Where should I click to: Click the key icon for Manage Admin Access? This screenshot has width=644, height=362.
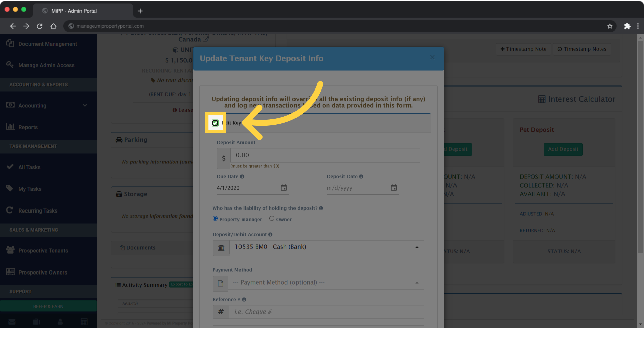coord(10,64)
